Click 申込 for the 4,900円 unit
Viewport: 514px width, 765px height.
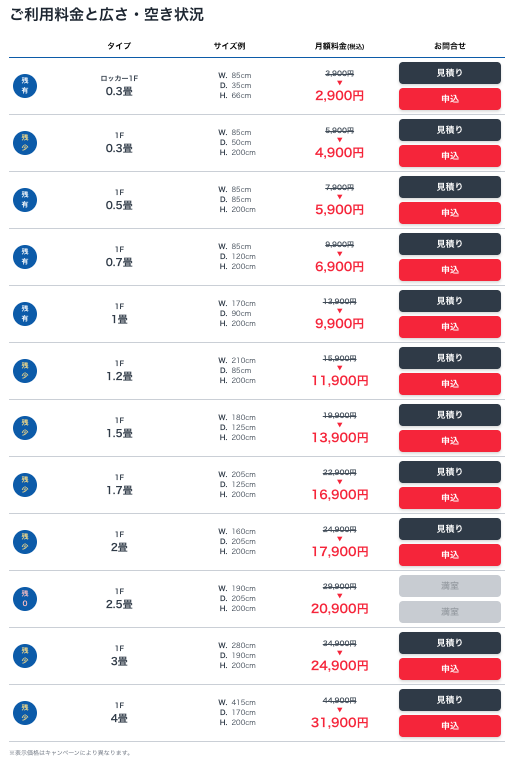450,156
